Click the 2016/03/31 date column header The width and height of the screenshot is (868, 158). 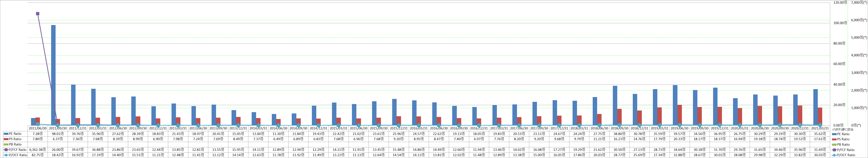(419, 128)
